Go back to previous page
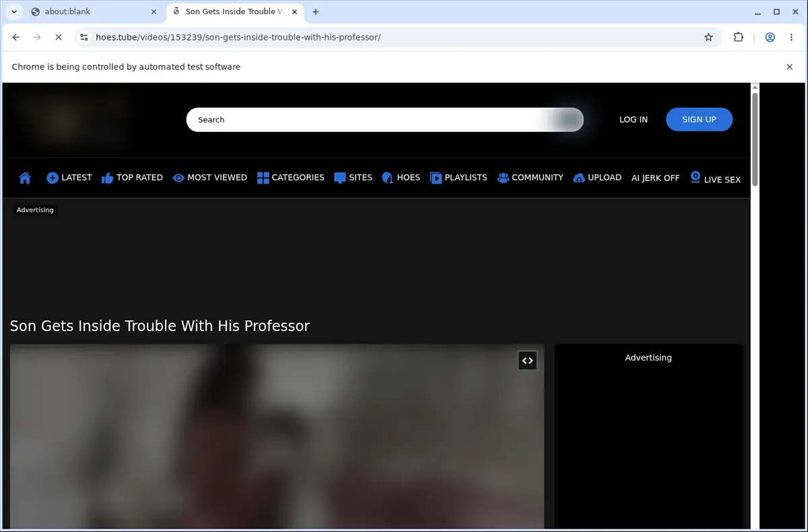The image size is (808, 532). 16,37
